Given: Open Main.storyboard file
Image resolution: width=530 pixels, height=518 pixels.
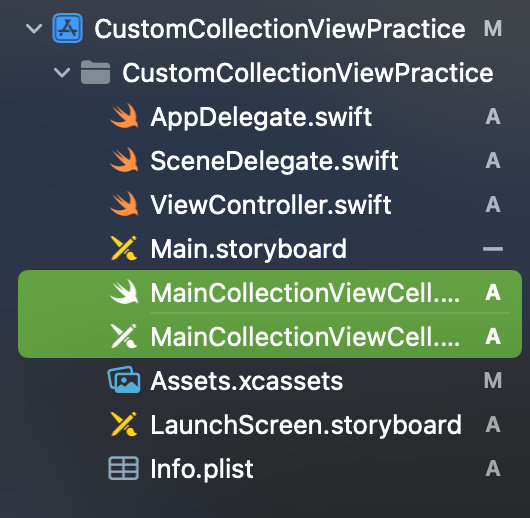Looking at the screenshot, I should 248,249.
